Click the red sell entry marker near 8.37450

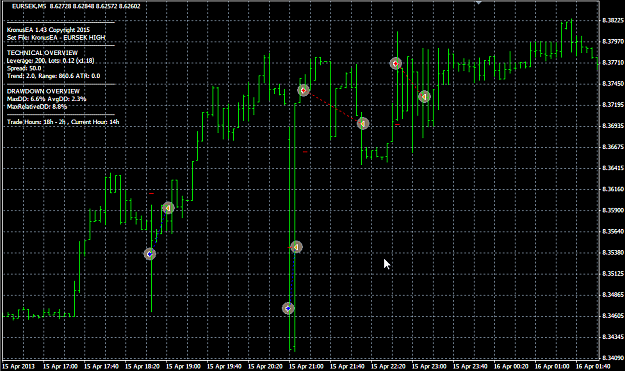(303, 90)
